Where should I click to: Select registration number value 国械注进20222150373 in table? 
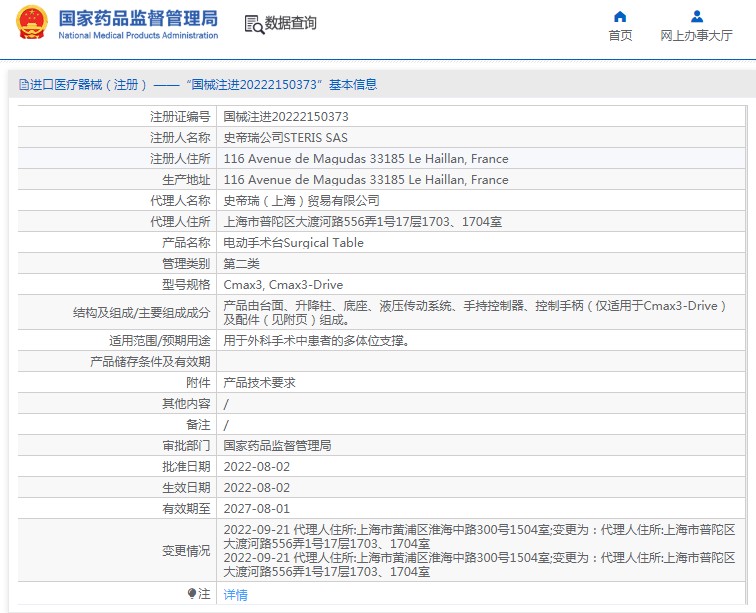(286, 117)
